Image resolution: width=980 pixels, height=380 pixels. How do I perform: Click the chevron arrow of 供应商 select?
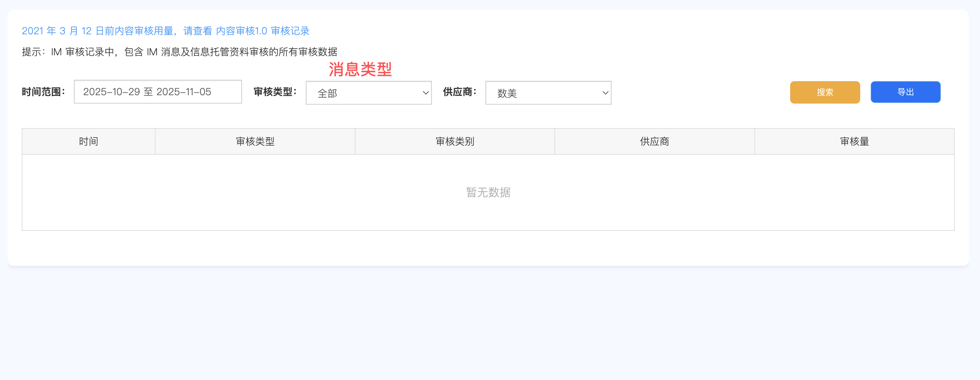point(605,93)
